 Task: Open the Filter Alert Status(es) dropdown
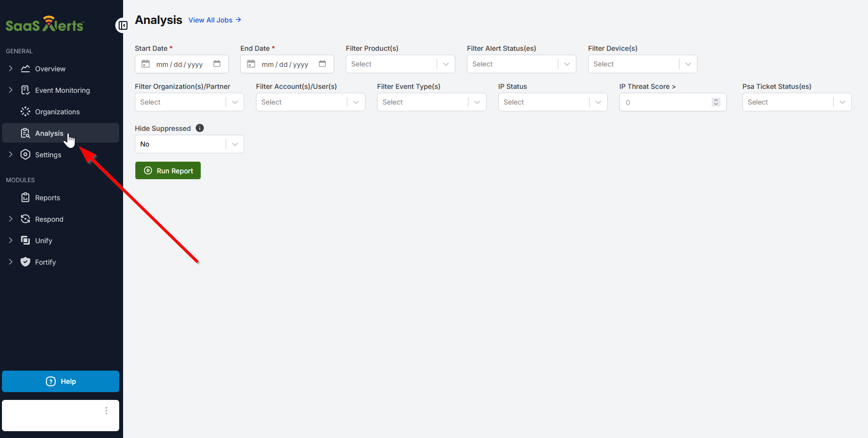point(522,64)
